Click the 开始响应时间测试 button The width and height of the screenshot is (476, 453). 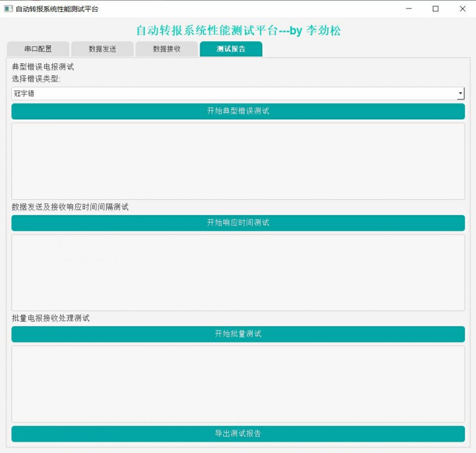(238, 223)
